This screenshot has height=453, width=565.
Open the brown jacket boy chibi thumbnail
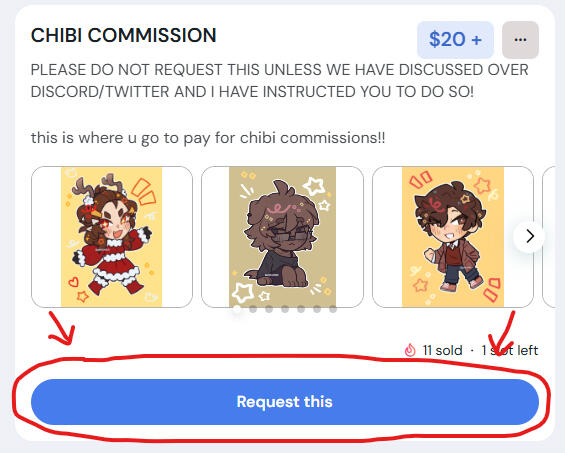click(x=453, y=237)
